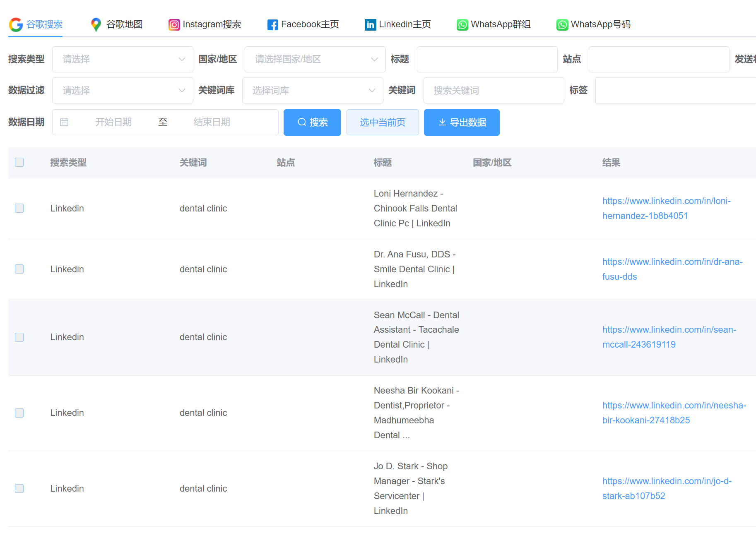Click title text "Loni Hernandez - Chinook Falls Dental"
The height and width of the screenshot is (533, 756).
click(415, 201)
